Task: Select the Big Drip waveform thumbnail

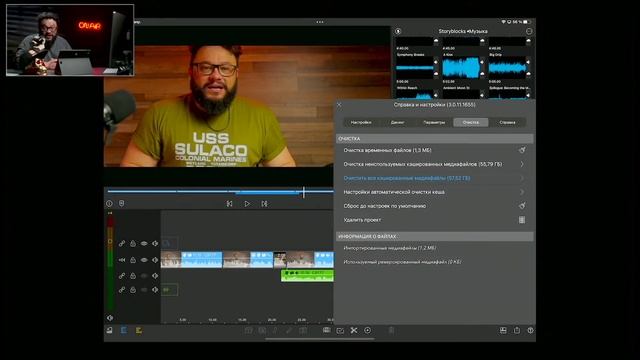Action: coord(507,68)
